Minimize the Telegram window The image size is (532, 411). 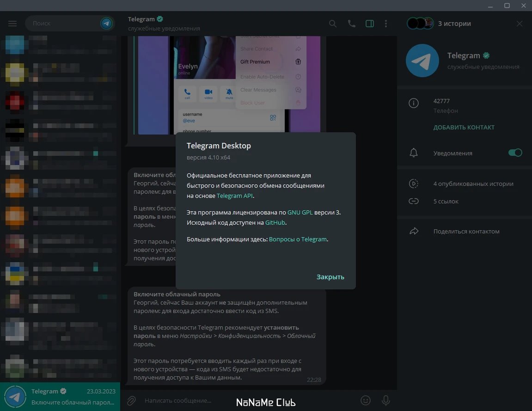click(x=490, y=6)
